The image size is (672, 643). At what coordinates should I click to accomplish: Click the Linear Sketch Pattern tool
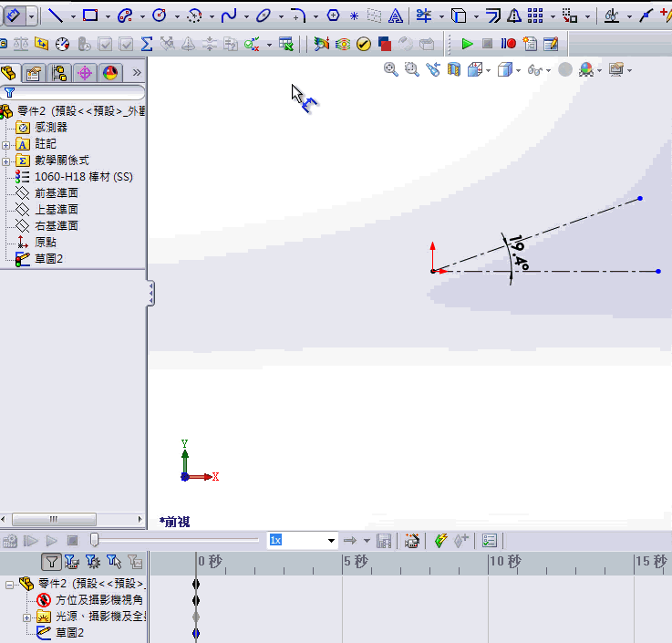pos(535,16)
